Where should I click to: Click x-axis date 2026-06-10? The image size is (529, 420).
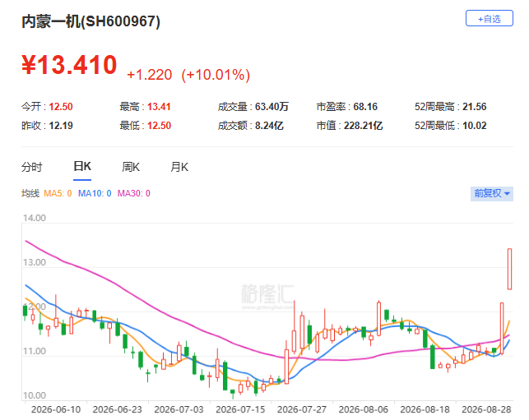coord(56,409)
